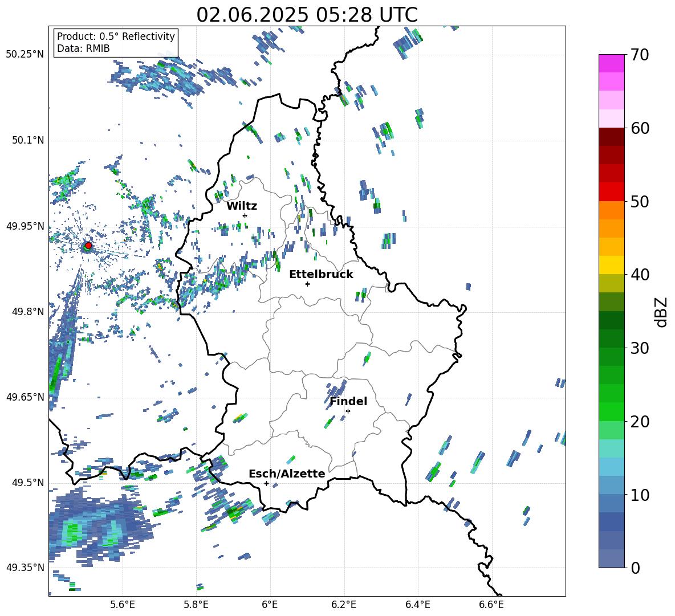675x616 pixels.
Task: Click the 49.35°N latitude label
Action: click(x=25, y=568)
